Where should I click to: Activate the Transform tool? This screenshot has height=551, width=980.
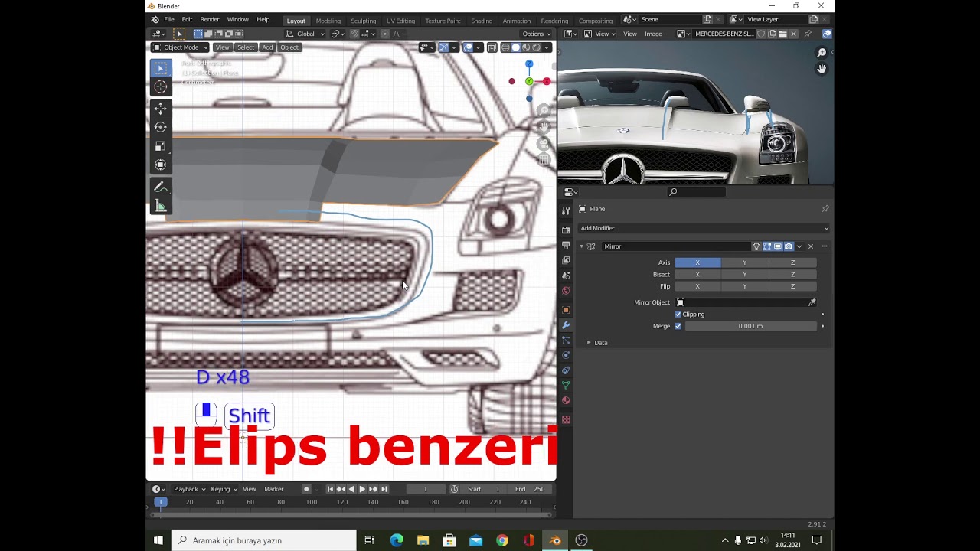click(x=161, y=165)
